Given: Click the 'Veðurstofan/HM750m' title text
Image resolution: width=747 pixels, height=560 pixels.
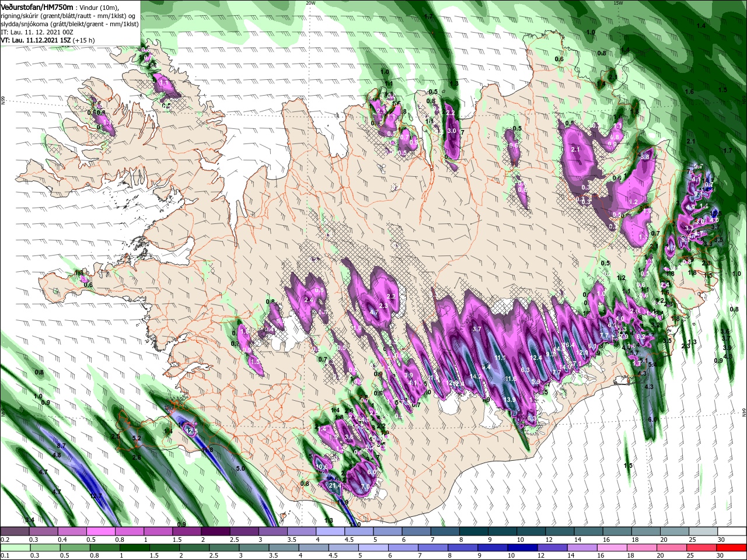Looking at the screenshot, I should point(37,6).
